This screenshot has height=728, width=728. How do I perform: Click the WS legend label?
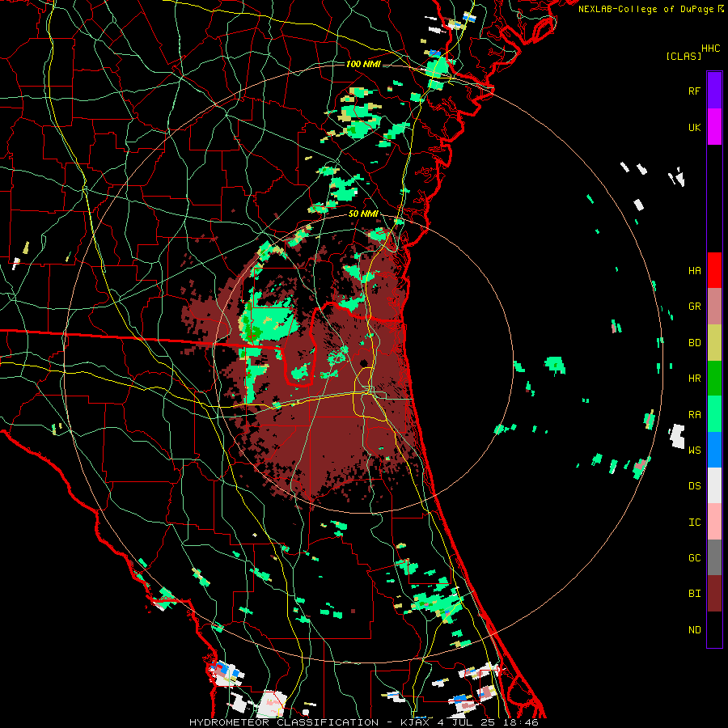point(694,450)
